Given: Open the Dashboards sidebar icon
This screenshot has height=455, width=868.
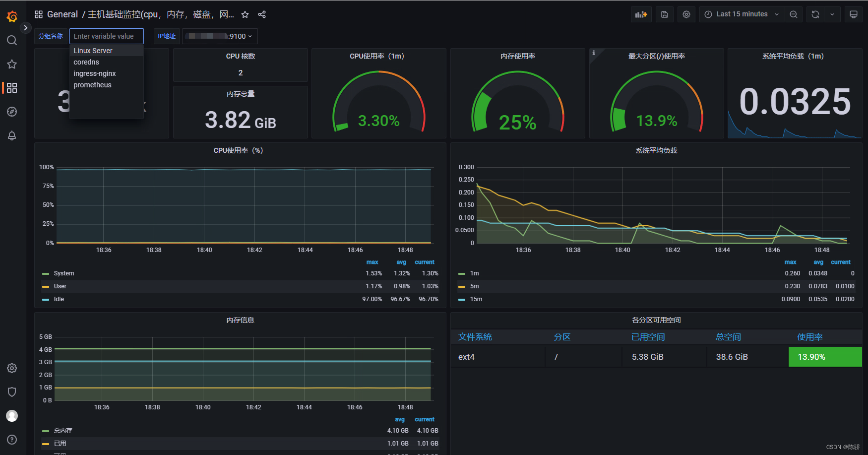Looking at the screenshot, I should pyautogui.click(x=12, y=88).
